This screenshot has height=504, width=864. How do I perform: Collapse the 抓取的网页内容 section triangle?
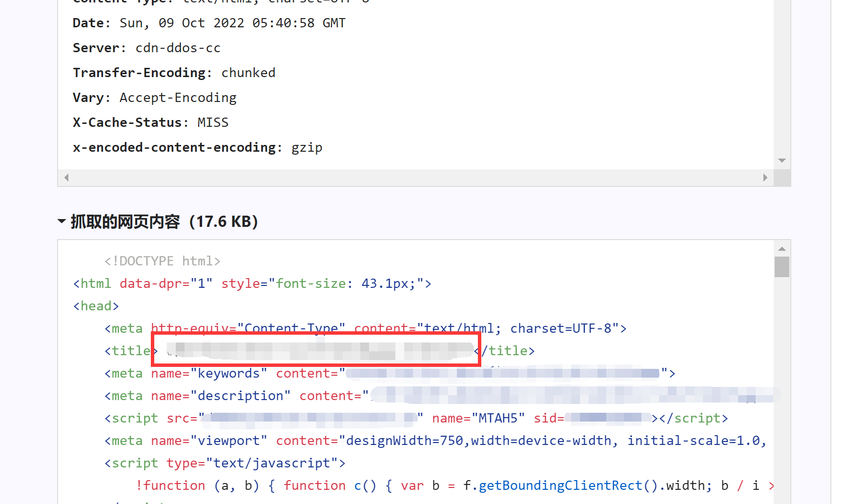[x=62, y=222]
